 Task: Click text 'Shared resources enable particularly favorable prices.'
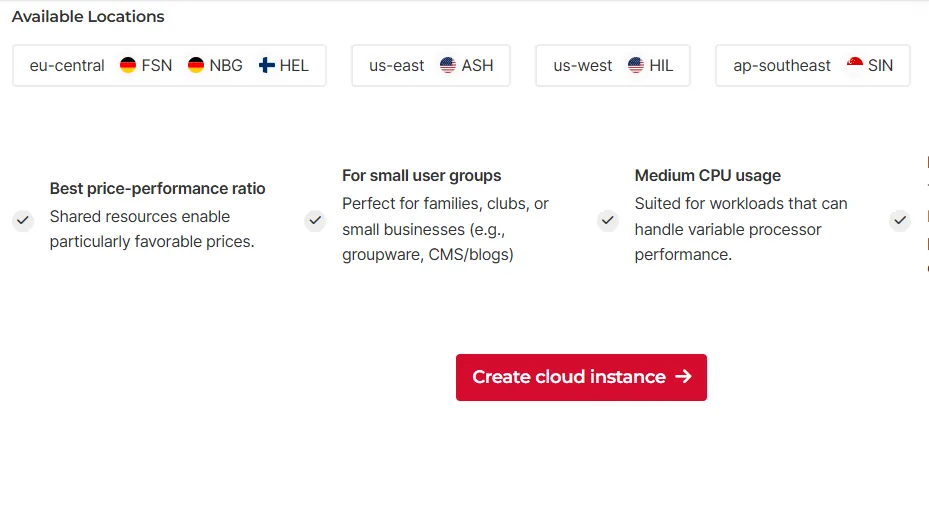click(x=152, y=229)
